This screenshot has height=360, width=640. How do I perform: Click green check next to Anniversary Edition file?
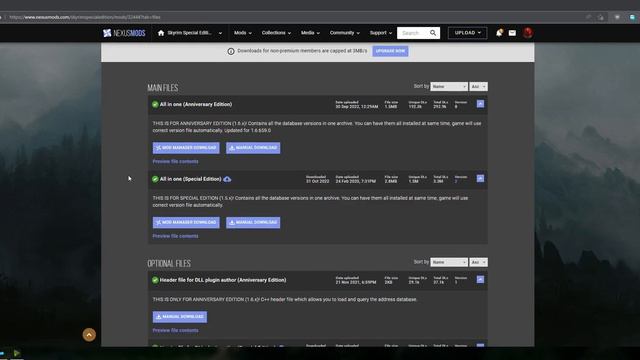[x=155, y=104]
